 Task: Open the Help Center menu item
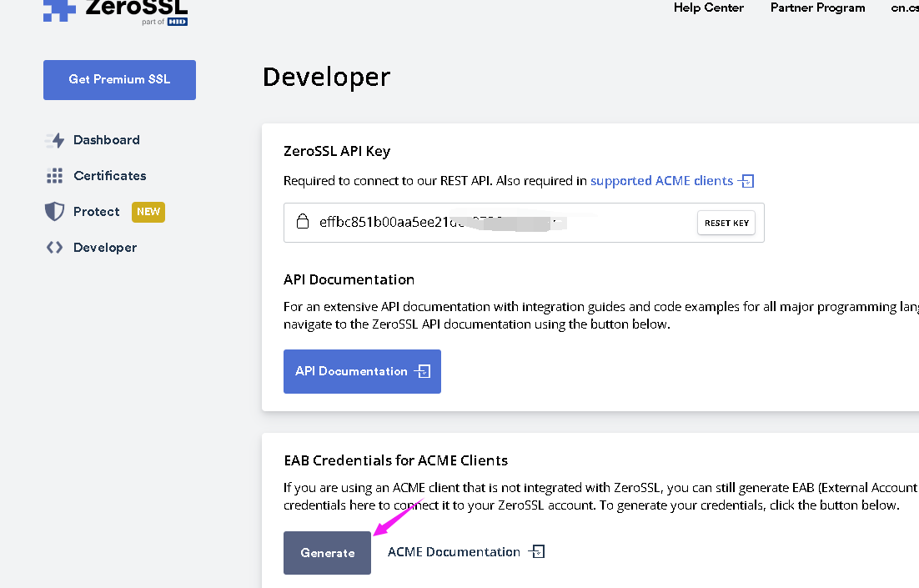click(x=708, y=8)
